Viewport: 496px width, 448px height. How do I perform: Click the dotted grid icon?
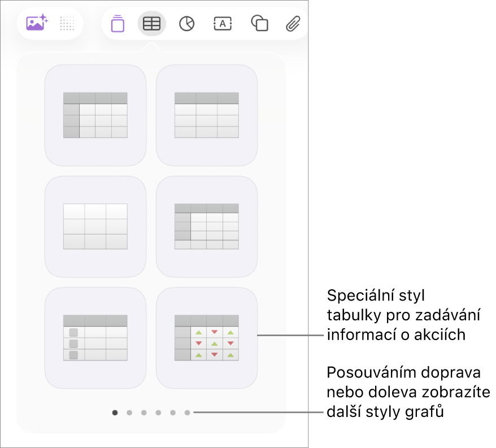67,24
